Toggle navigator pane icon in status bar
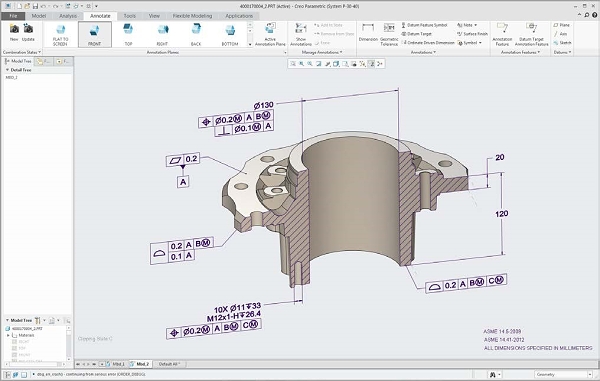This screenshot has height=381, width=600. 7,374
